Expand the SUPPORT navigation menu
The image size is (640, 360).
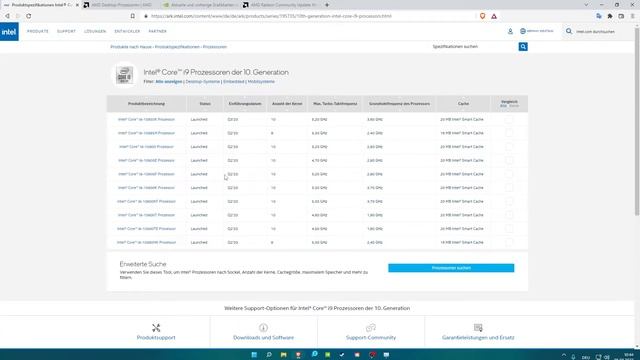[66, 31]
